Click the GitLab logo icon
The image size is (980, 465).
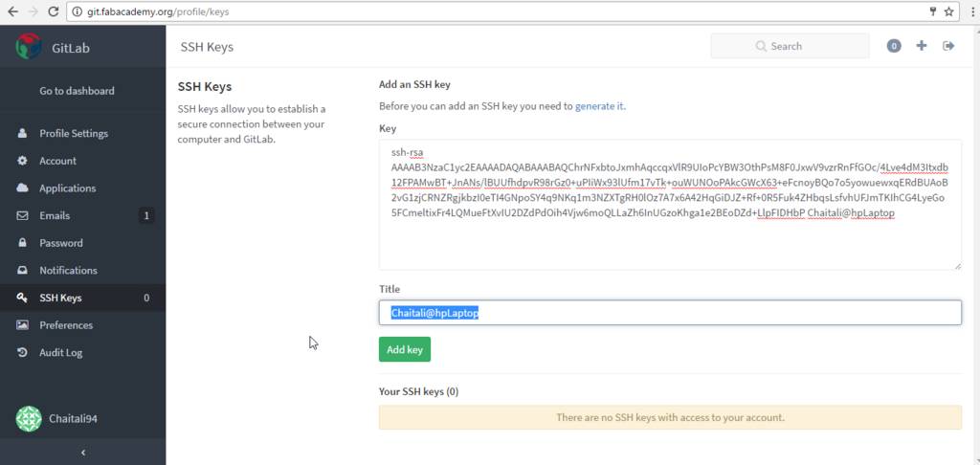pos(29,46)
